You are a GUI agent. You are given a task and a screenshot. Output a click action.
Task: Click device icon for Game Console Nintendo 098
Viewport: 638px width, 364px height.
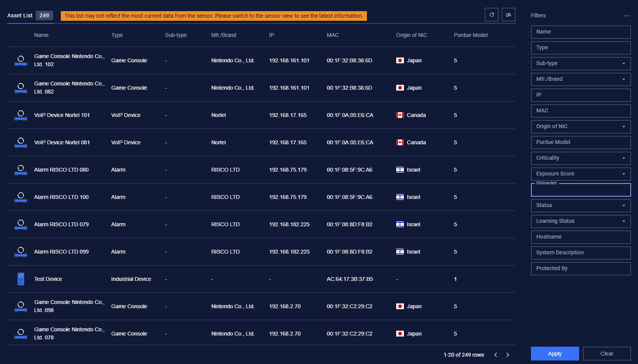point(21,306)
